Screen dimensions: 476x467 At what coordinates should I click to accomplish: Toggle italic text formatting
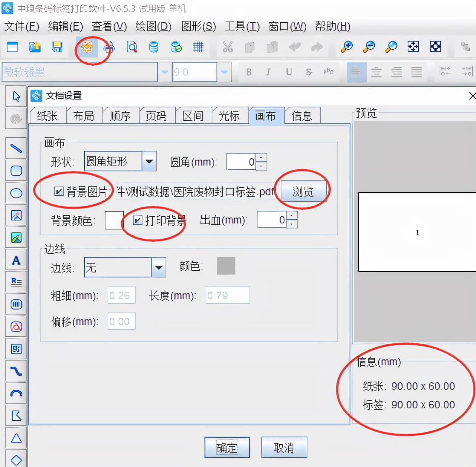268,72
